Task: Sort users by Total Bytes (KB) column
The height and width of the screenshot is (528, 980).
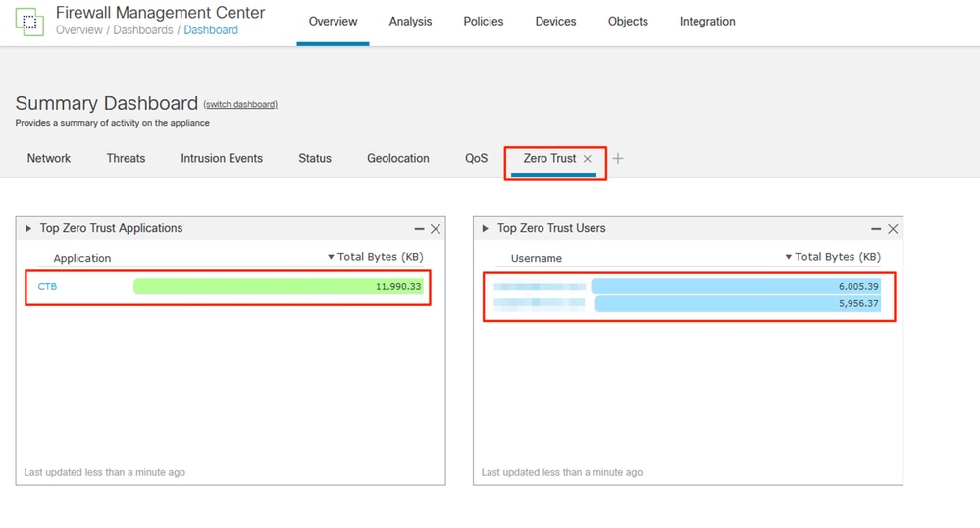Action: [x=833, y=257]
